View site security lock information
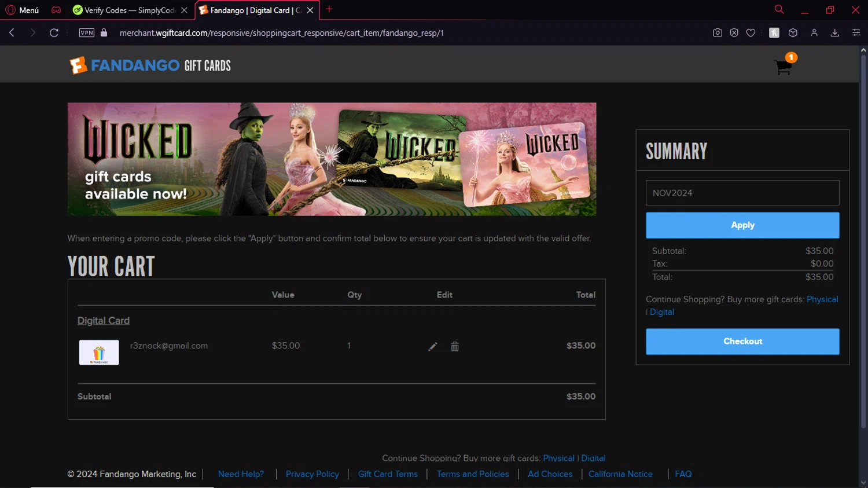 click(x=104, y=33)
